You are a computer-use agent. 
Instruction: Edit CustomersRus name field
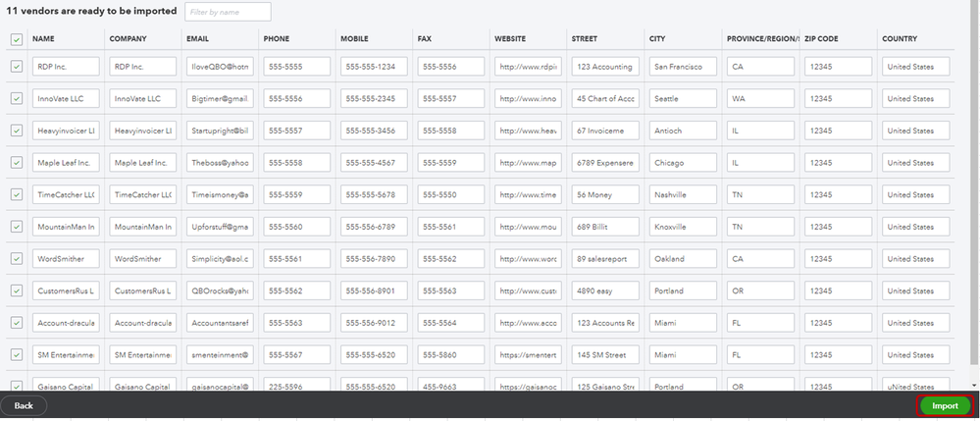pyautogui.click(x=66, y=290)
